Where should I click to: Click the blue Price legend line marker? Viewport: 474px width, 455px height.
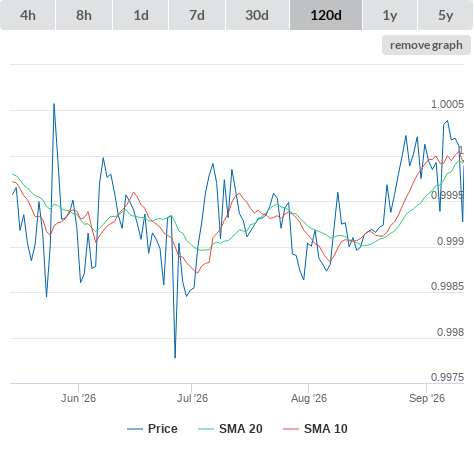coord(135,429)
